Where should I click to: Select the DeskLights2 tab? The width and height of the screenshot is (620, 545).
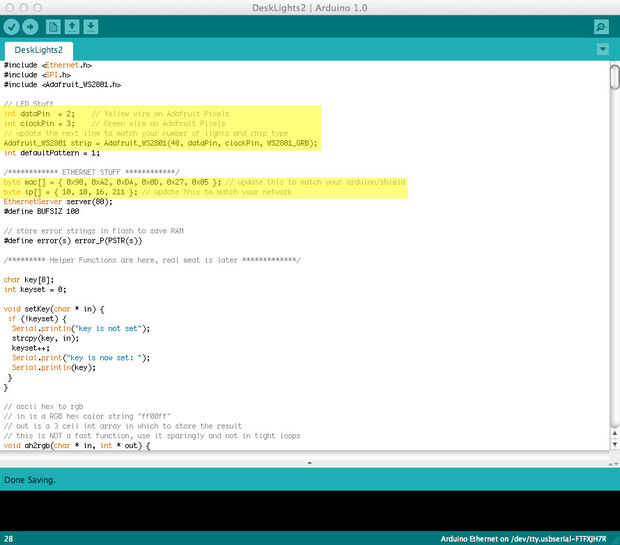39,50
